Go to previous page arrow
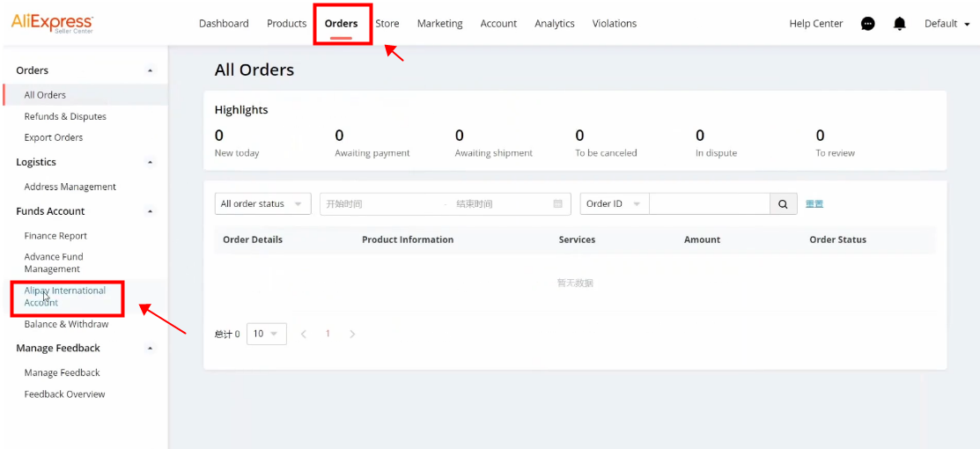The height and width of the screenshot is (449, 980). pos(304,334)
